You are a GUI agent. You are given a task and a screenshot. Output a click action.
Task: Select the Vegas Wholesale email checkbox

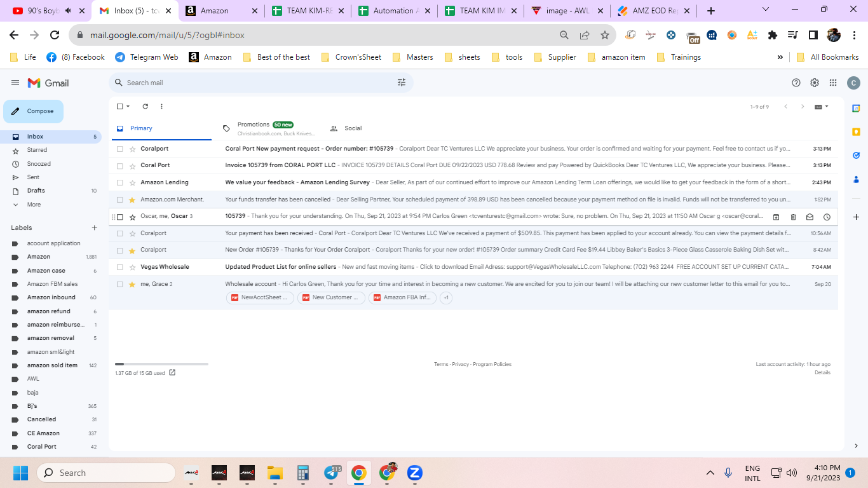[x=119, y=267]
